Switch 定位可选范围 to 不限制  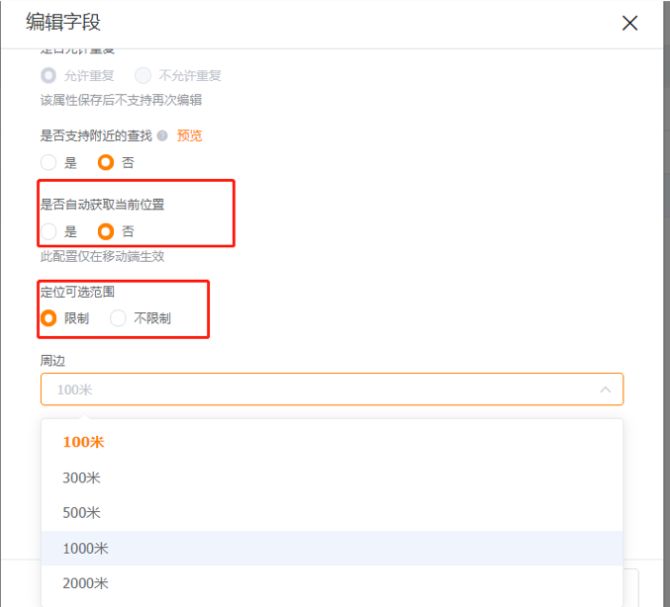pos(118,318)
